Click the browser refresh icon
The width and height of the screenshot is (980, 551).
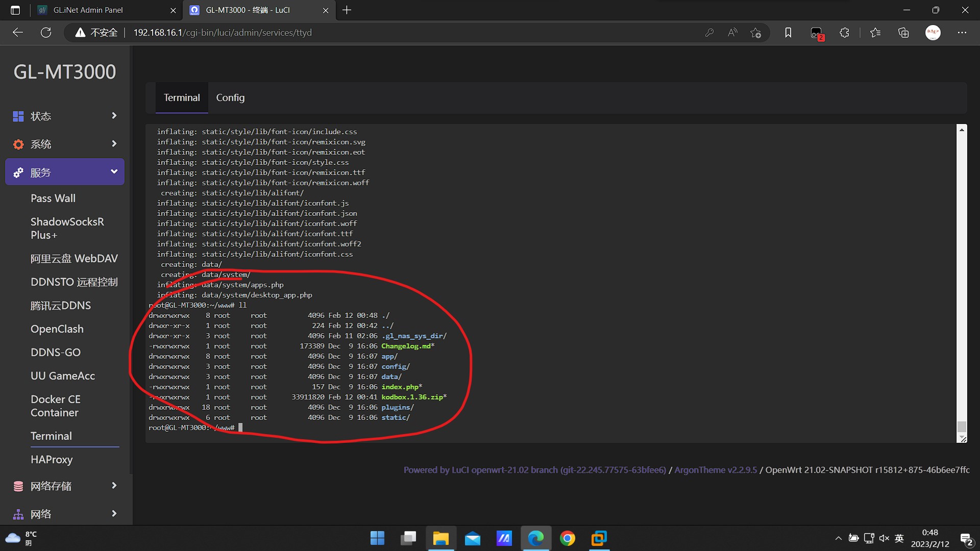pyautogui.click(x=46, y=33)
